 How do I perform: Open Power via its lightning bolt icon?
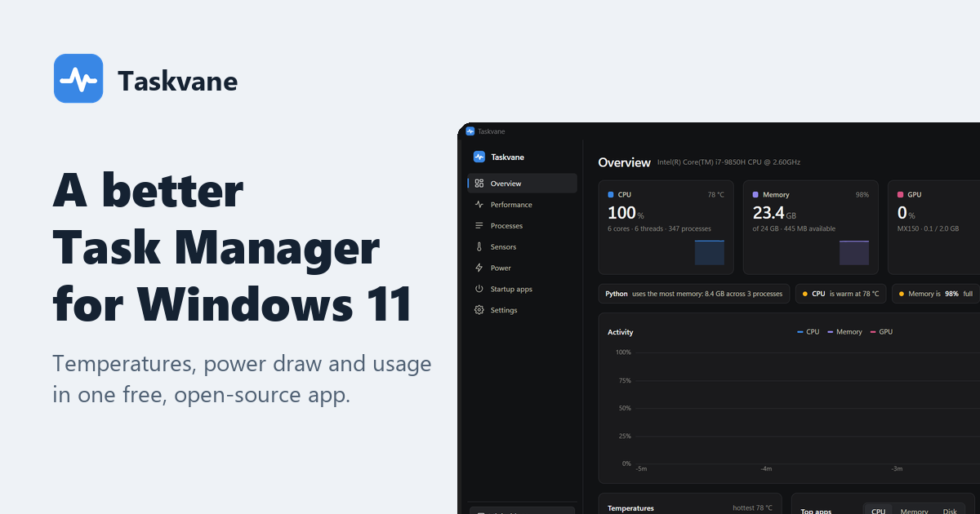click(x=479, y=268)
